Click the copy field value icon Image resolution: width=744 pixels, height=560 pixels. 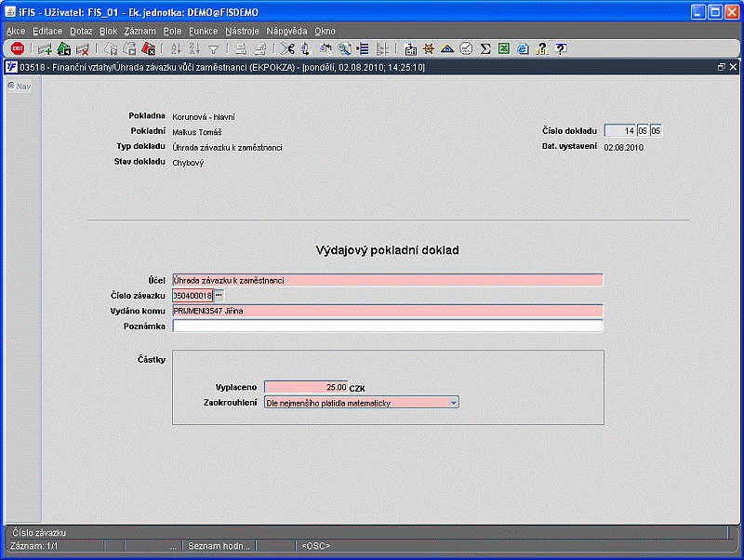307,48
